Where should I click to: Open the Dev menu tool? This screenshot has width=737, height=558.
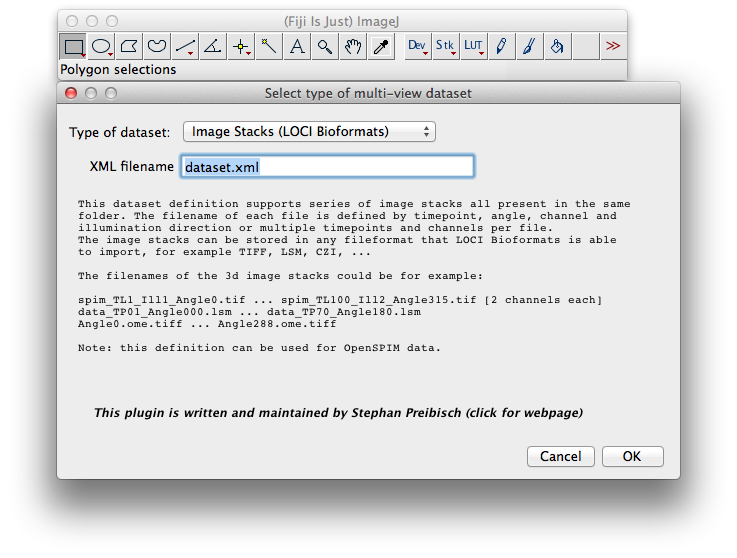coord(417,46)
